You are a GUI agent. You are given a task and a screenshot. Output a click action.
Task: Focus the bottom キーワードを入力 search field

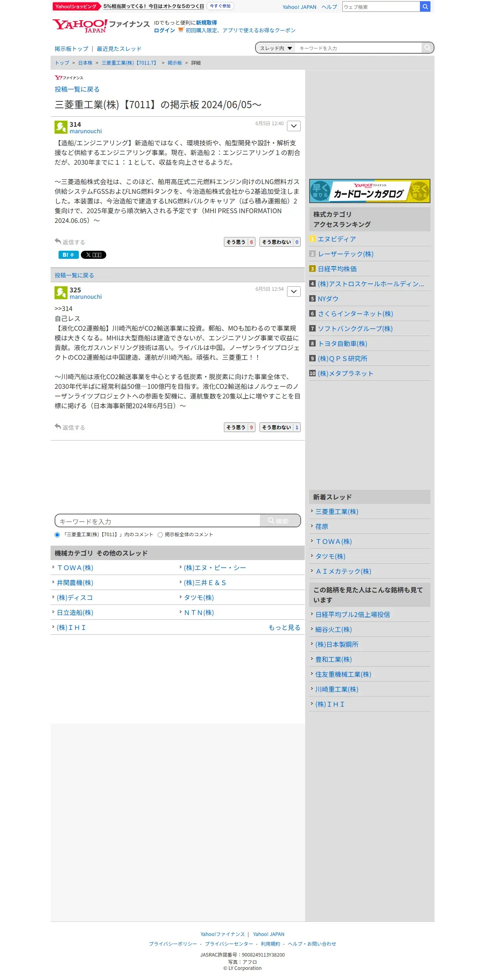pos(158,521)
